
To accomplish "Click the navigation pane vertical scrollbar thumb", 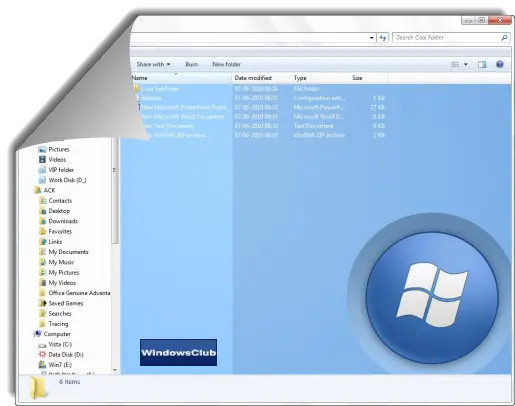I will tap(115, 191).
